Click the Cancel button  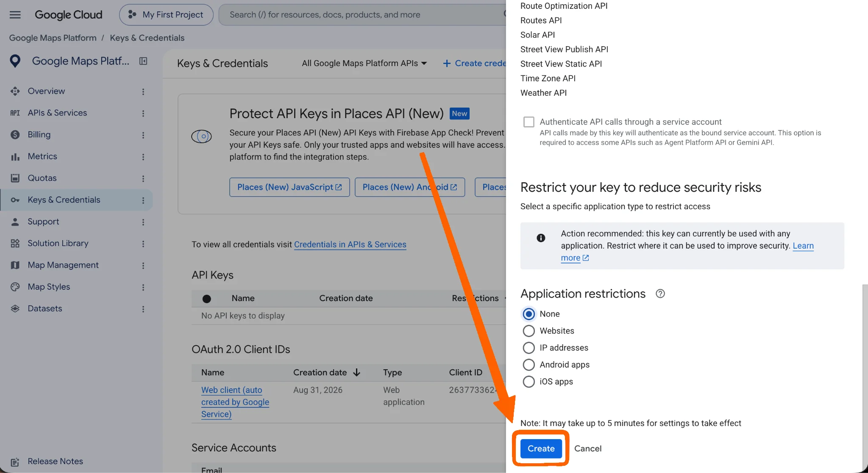tap(587, 448)
